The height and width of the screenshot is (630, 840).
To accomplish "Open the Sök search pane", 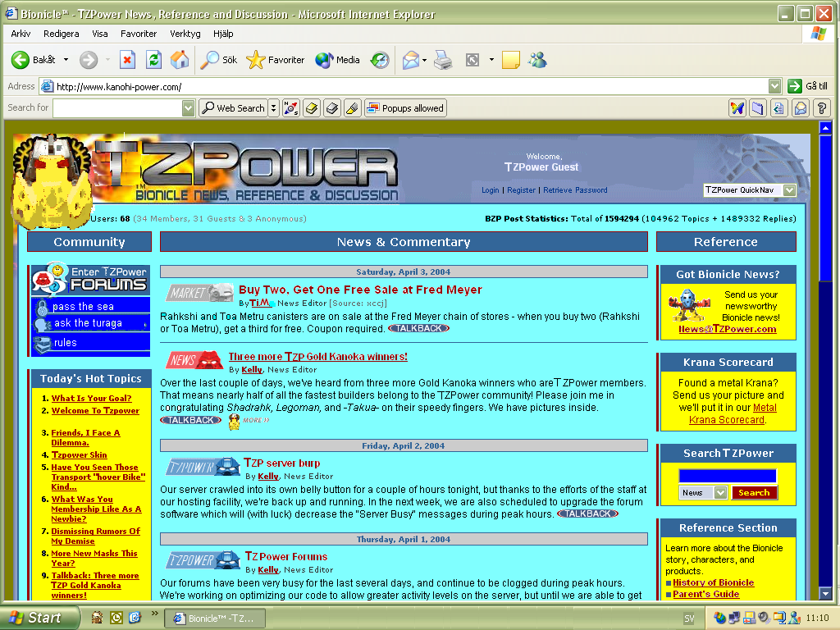I will tap(218, 59).
